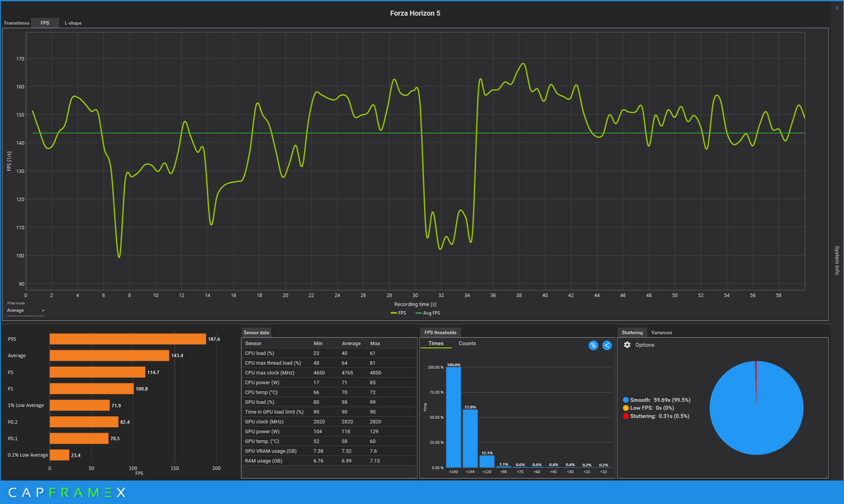844x504 pixels.
Task: Click the P95 bar in metrics chart
Action: [x=128, y=339]
